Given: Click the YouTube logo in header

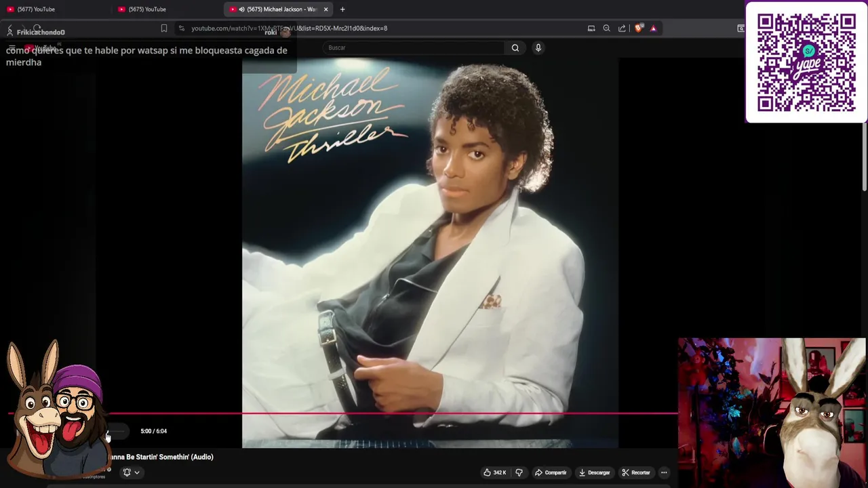Looking at the screenshot, I should click(41, 48).
